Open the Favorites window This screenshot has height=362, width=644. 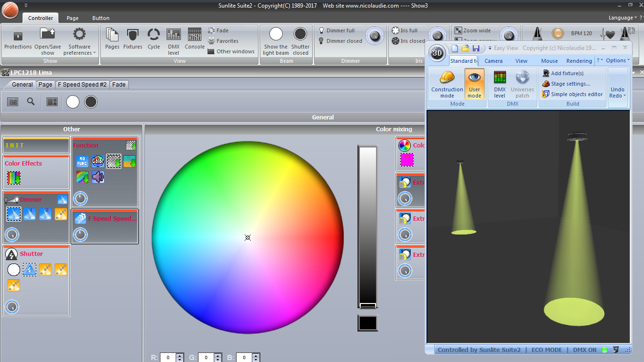point(223,41)
